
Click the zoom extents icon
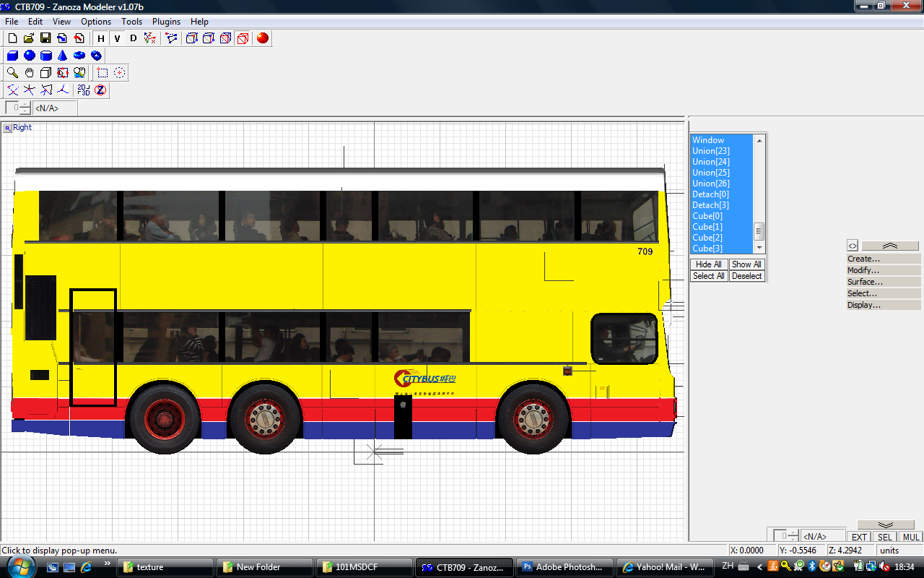click(x=62, y=73)
